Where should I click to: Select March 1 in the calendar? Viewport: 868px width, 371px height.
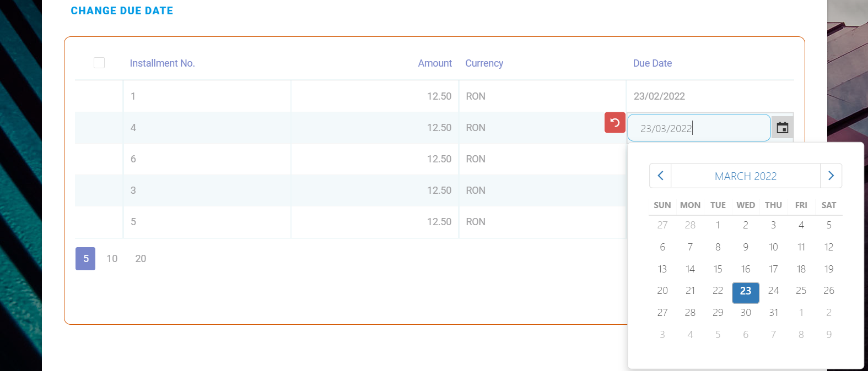point(718,225)
